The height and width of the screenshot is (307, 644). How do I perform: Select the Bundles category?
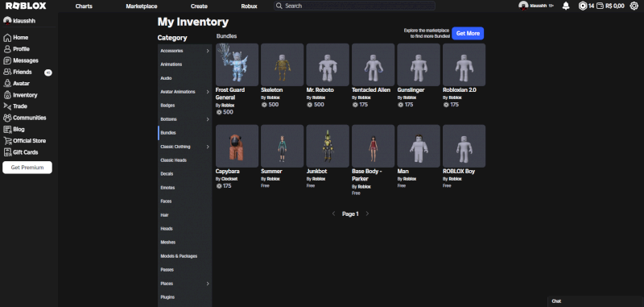tap(185, 133)
